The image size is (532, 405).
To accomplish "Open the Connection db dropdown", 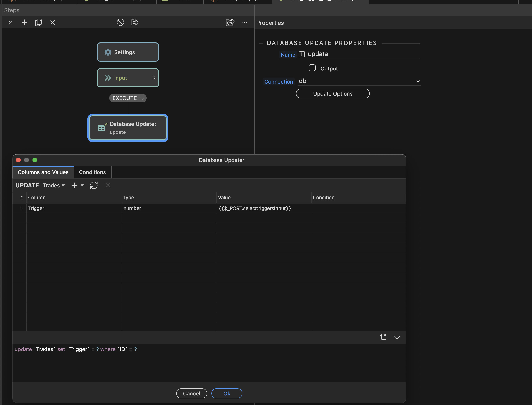I will [359, 81].
